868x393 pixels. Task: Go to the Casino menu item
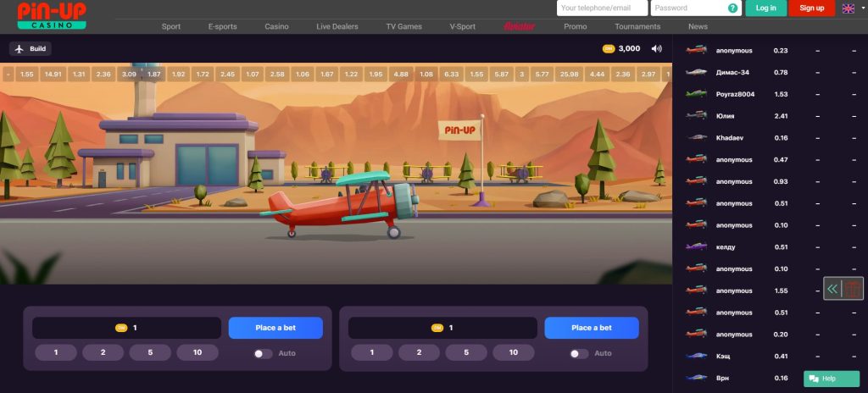276,26
